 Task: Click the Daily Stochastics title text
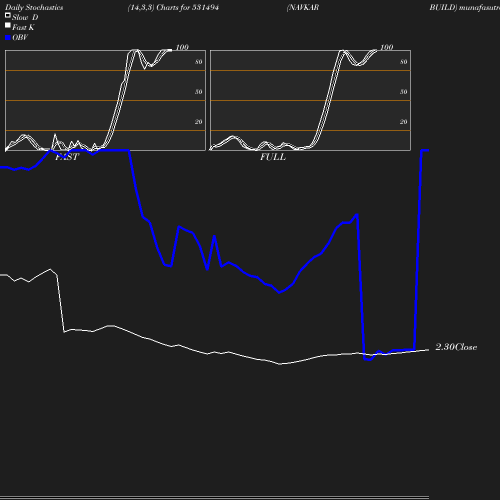tap(34, 7)
